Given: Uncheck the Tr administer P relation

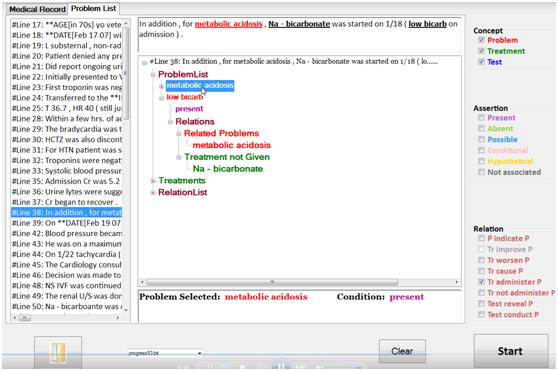Looking at the screenshot, I should (x=481, y=282).
